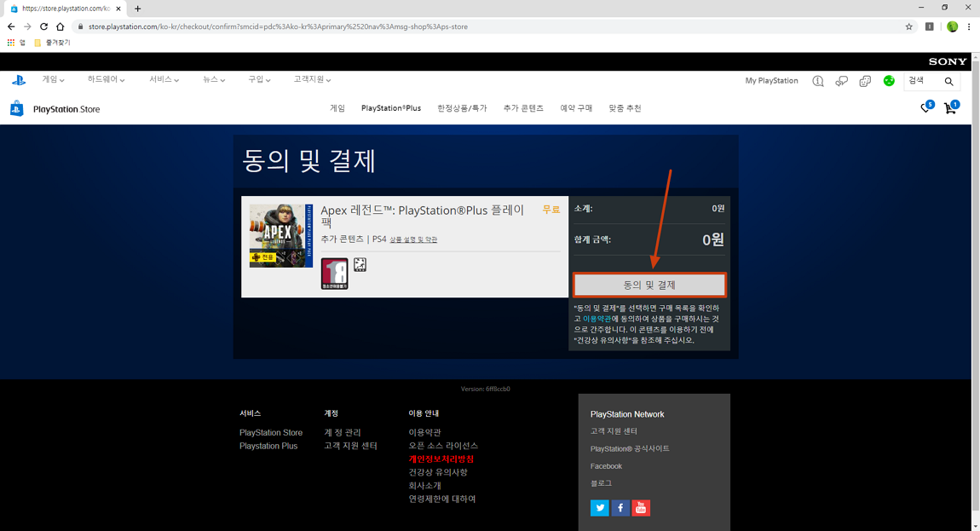Screen dimensions: 980x531
Task: Open the 연령제한에 대하여 footer link
Action: point(442,499)
